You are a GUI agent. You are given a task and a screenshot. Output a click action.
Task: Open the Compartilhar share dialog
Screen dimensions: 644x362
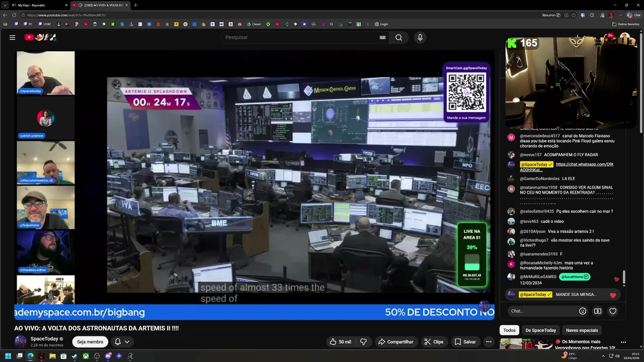point(395,342)
